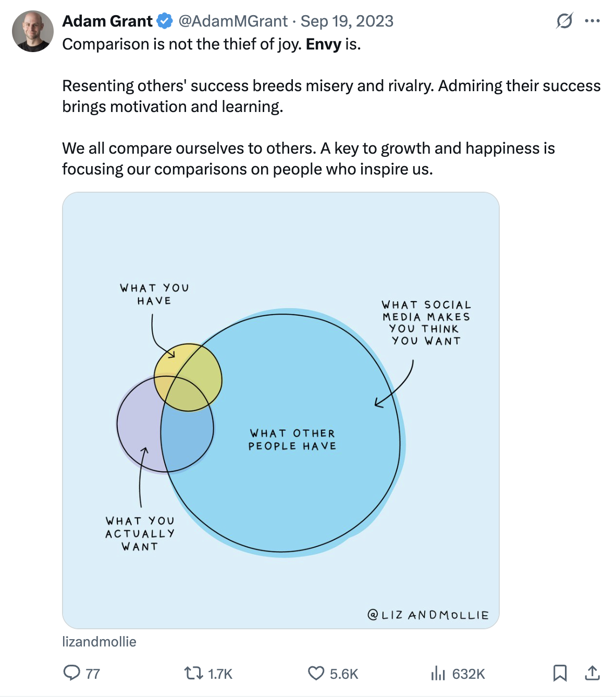Click the 1.7K reposts count

(220, 674)
